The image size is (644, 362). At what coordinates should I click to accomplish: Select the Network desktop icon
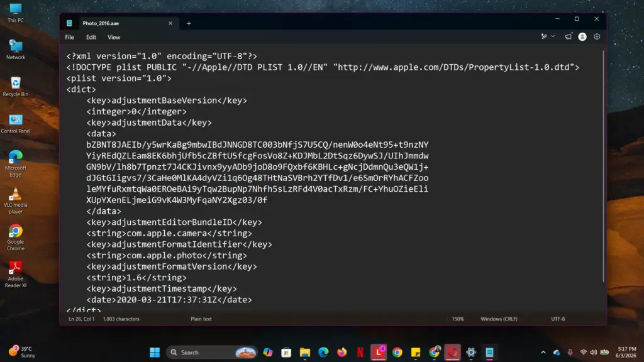pyautogui.click(x=16, y=50)
